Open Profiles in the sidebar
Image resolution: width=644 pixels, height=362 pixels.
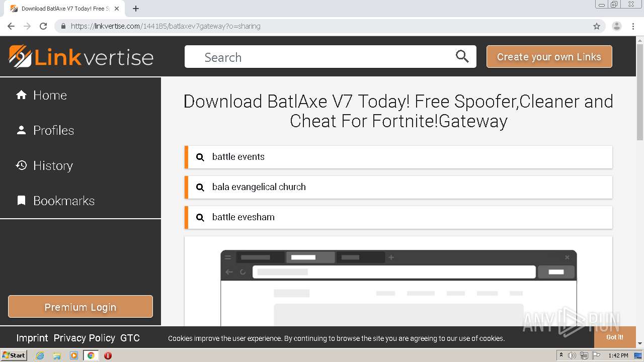(x=80, y=130)
